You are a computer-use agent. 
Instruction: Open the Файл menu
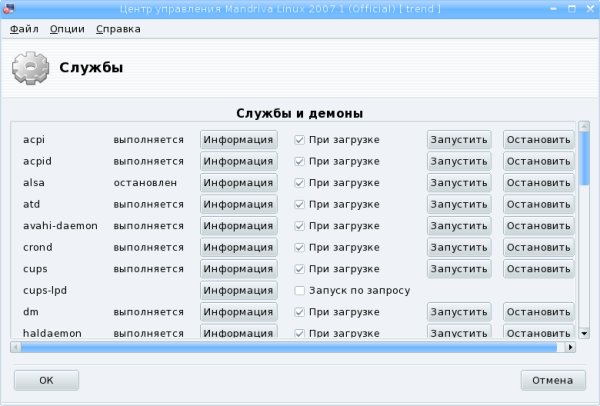pyautogui.click(x=24, y=29)
